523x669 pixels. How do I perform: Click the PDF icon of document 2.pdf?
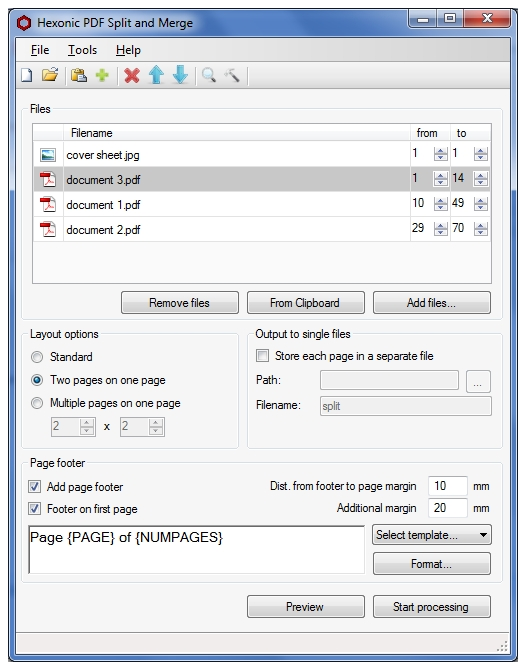coord(48,229)
